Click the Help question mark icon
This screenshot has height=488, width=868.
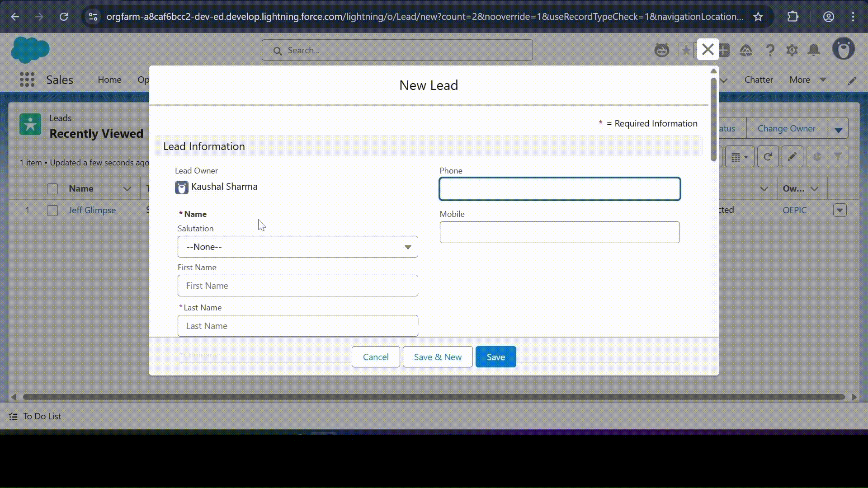point(770,50)
